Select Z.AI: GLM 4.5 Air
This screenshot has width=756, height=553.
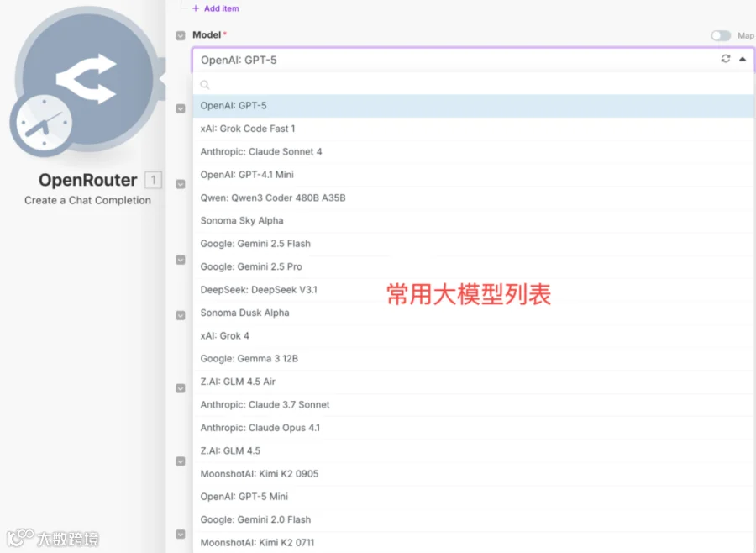coord(473,382)
